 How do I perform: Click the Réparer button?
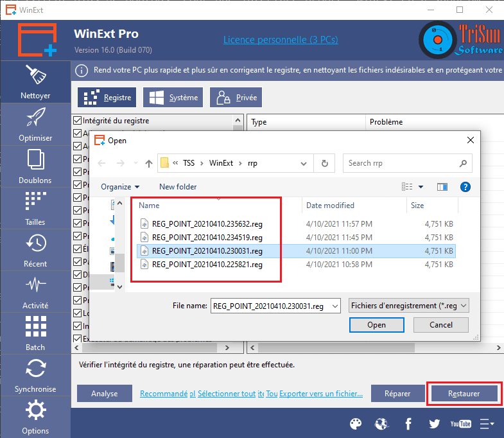[x=397, y=394]
